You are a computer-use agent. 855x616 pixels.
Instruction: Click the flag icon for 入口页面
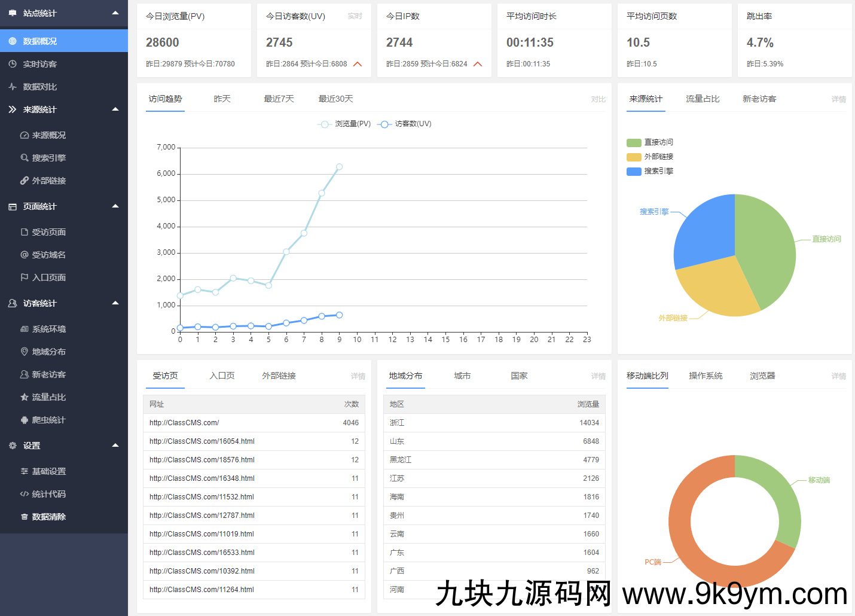25,277
